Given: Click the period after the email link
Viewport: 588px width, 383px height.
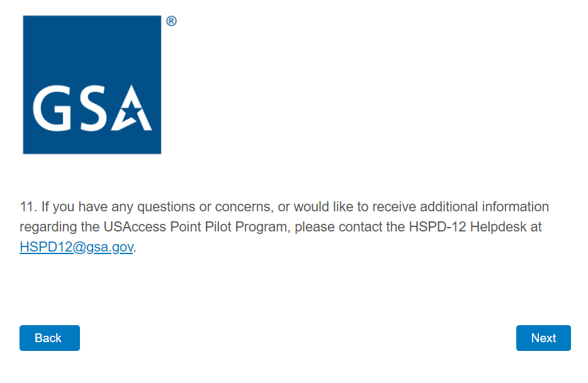Looking at the screenshot, I should click(135, 248).
